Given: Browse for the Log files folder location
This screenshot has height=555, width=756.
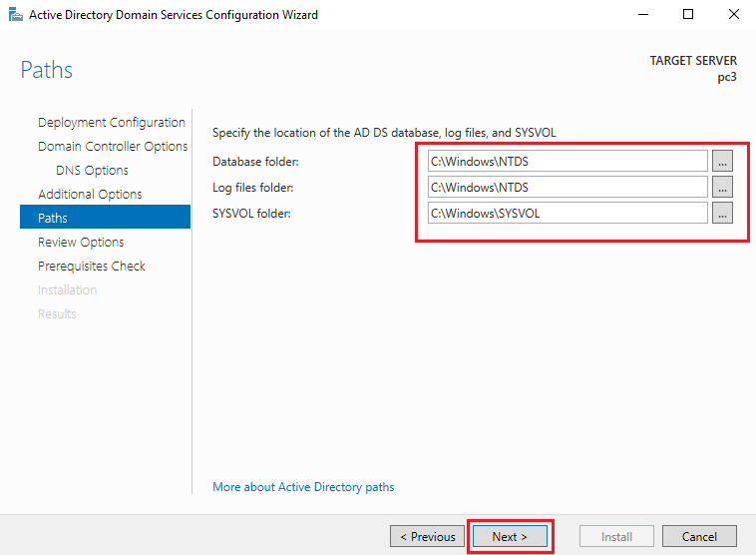Looking at the screenshot, I should pyautogui.click(x=722, y=187).
